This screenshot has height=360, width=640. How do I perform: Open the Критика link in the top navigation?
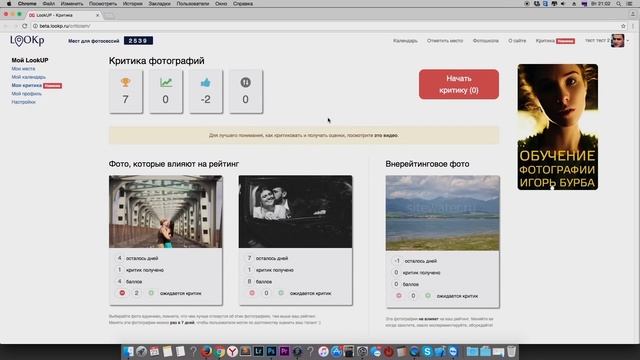pyautogui.click(x=545, y=41)
